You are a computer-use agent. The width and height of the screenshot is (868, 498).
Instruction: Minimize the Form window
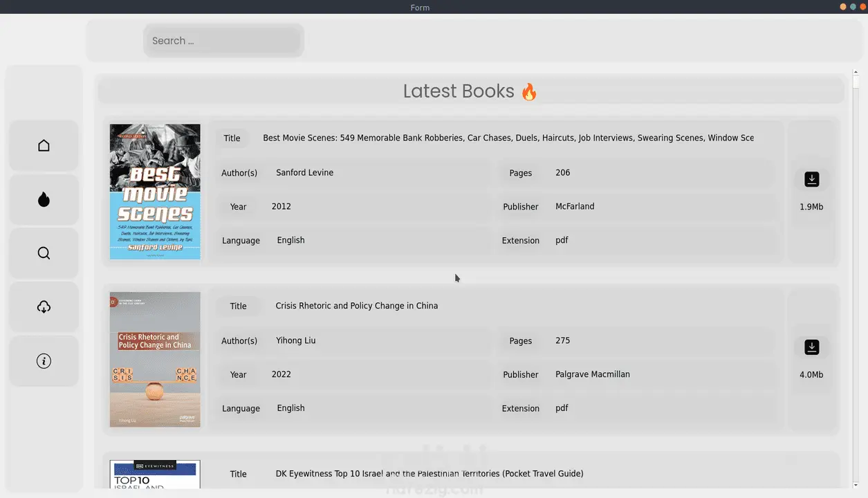(843, 7)
